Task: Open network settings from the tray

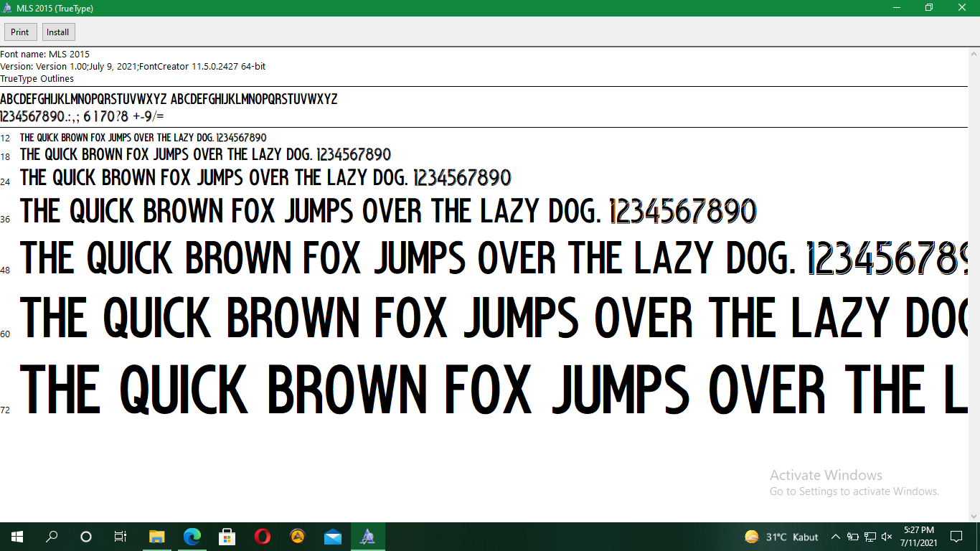Action: coord(870,537)
